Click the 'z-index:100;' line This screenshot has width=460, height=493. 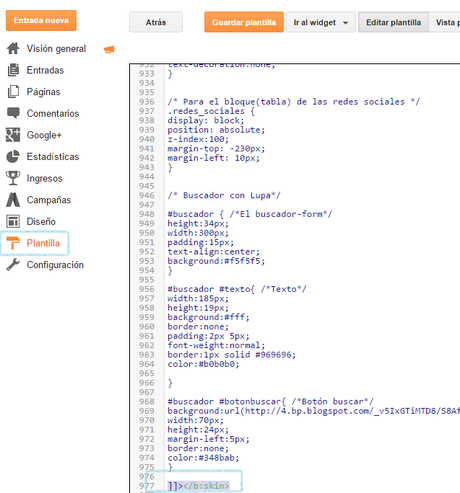coord(198,139)
